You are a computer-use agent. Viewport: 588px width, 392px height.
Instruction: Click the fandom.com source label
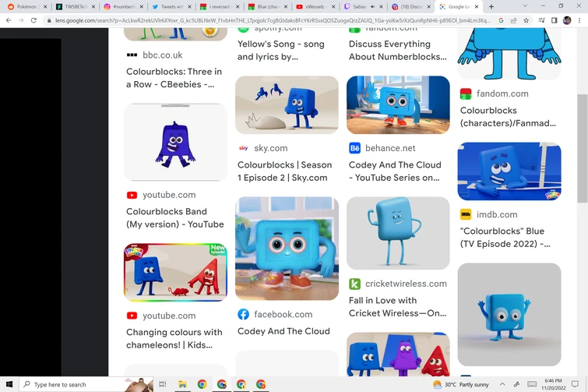(x=502, y=94)
